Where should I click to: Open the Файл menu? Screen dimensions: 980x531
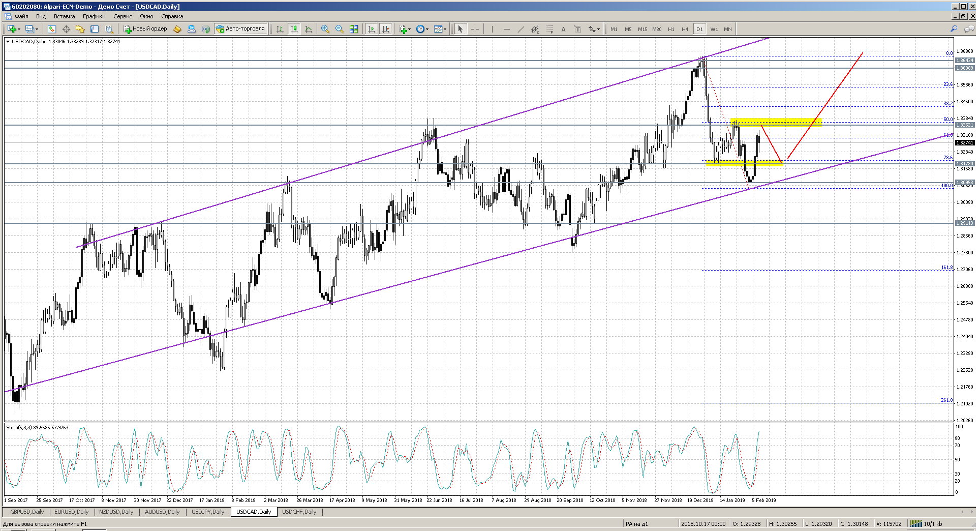click(21, 16)
